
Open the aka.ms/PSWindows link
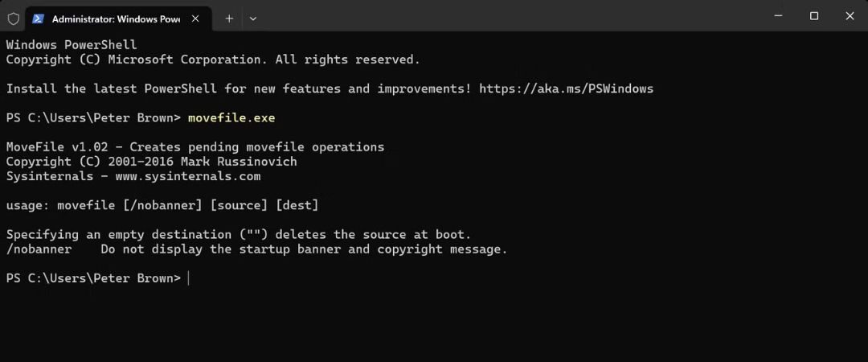point(566,88)
